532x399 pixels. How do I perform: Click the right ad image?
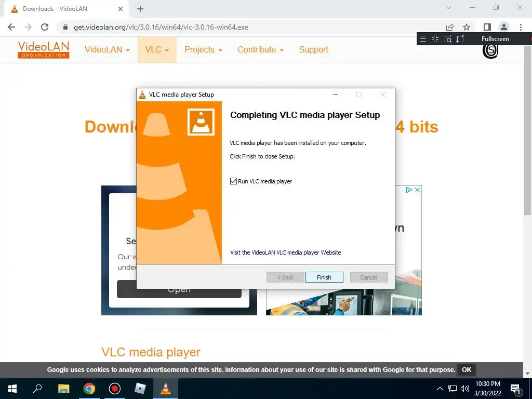pos(344,302)
